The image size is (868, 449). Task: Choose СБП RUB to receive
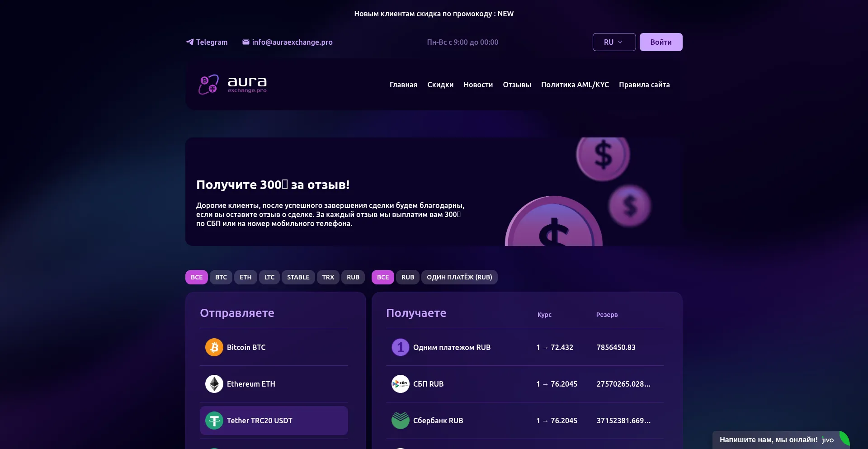(x=525, y=384)
